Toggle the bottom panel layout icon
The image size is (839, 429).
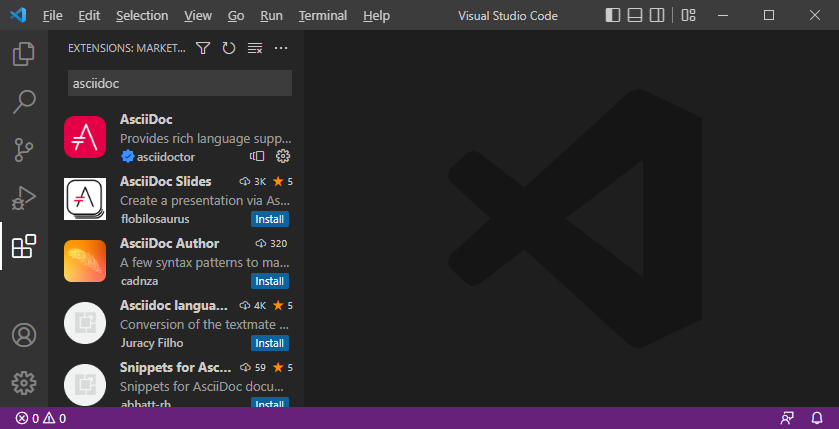[635, 16]
